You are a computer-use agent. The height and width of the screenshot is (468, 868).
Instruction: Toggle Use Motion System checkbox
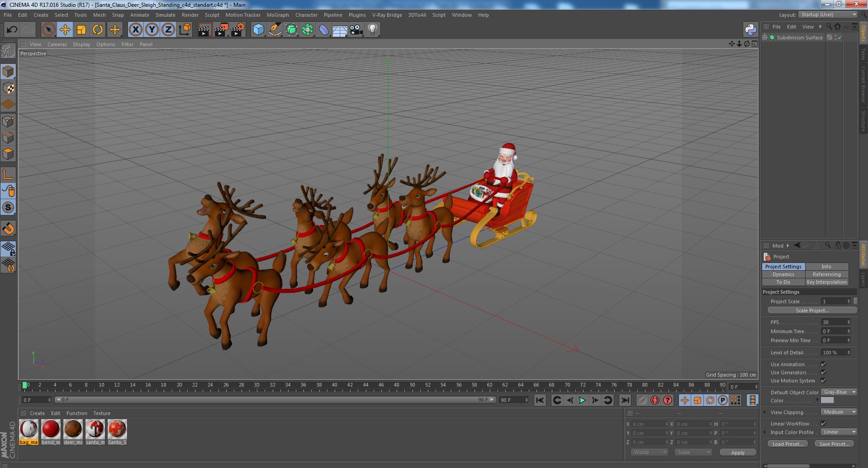coord(823,381)
